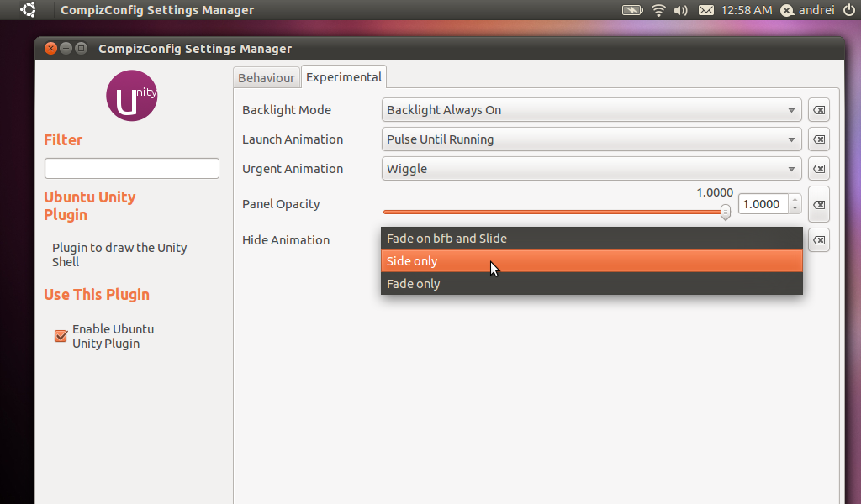Open the Launch Animation dropdown
Screen dimensions: 861x504
[x=591, y=139]
